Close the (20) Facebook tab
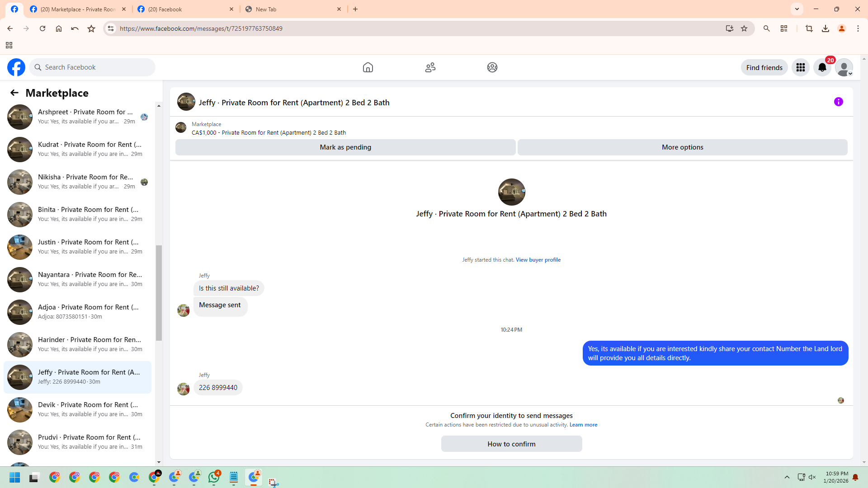 click(231, 9)
